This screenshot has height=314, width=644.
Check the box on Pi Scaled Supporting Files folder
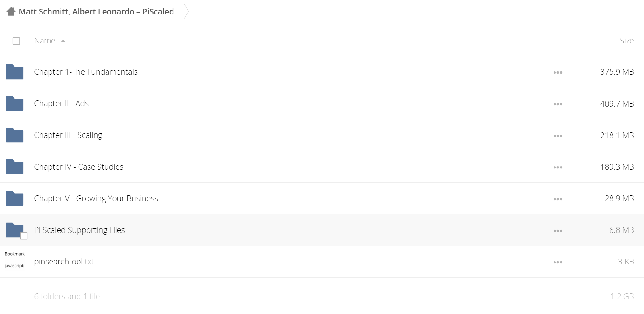(23, 236)
